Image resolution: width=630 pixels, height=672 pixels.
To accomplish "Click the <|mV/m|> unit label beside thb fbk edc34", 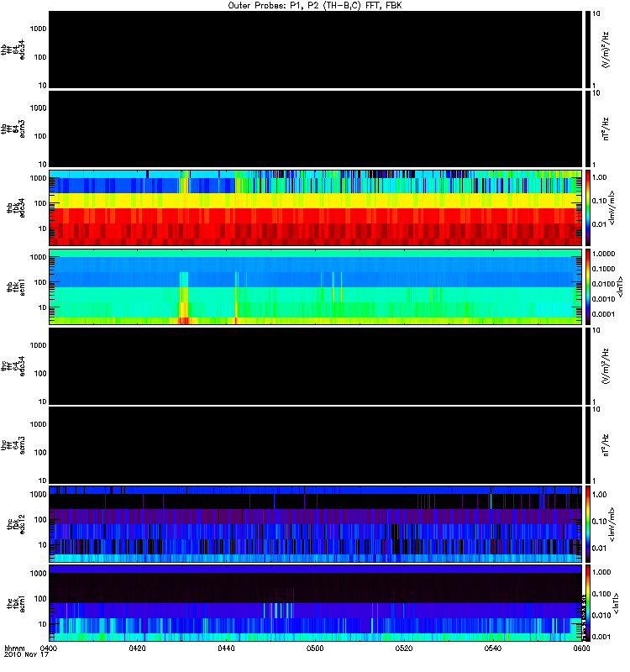I will point(612,207).
